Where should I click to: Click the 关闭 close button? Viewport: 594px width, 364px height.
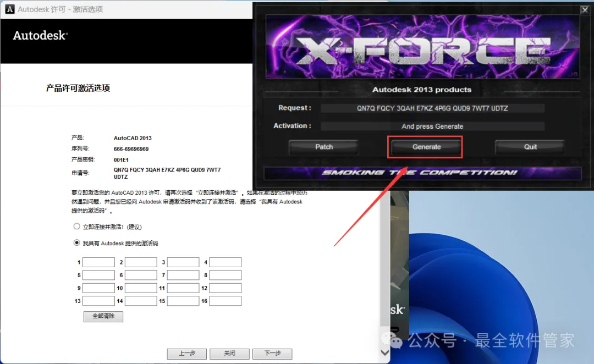[x=229, y=354]
